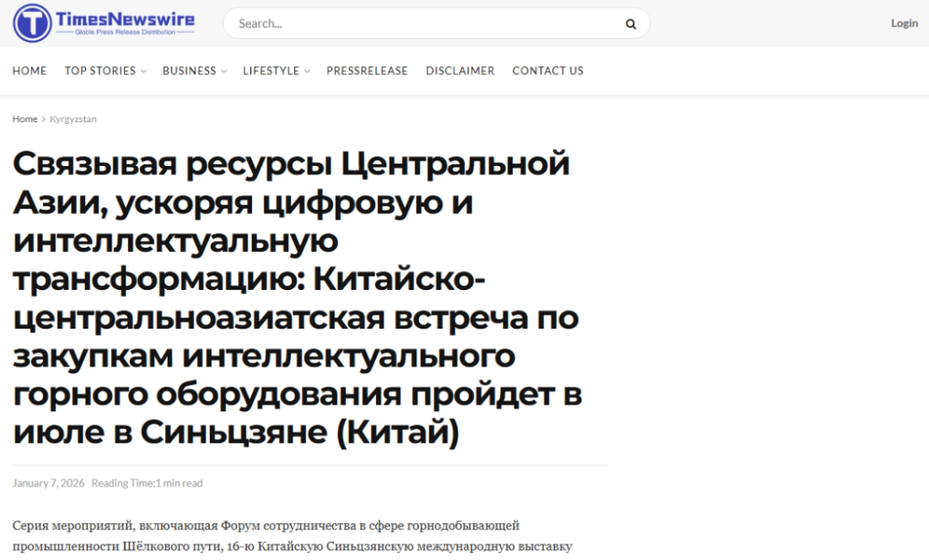Click the Reading Time 1 min read label

(147, 483)
